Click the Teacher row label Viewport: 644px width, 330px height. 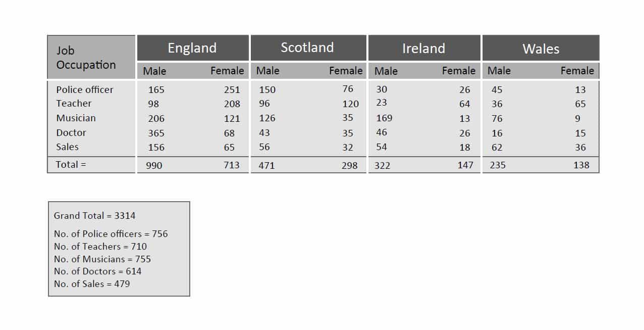point(74,104)
